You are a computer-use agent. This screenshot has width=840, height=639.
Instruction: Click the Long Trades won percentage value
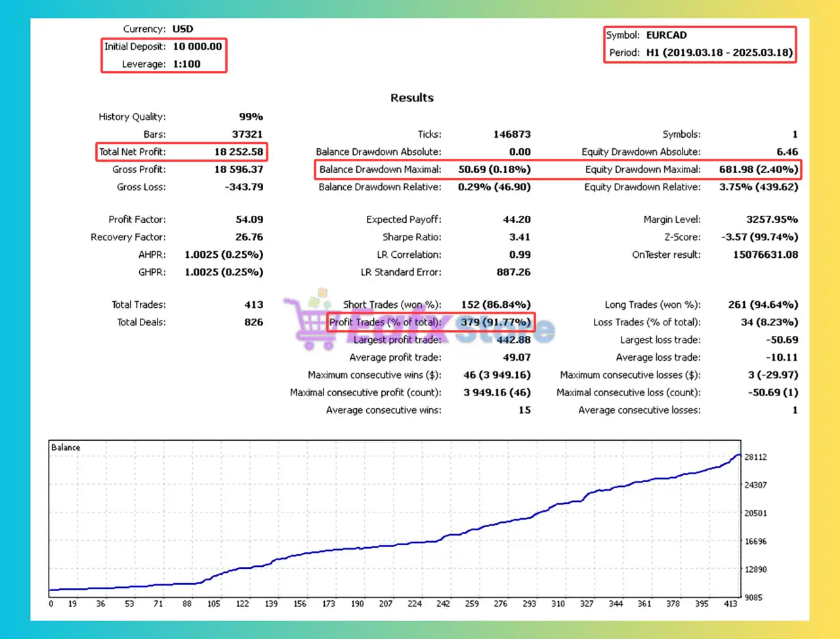click(763, 305)
